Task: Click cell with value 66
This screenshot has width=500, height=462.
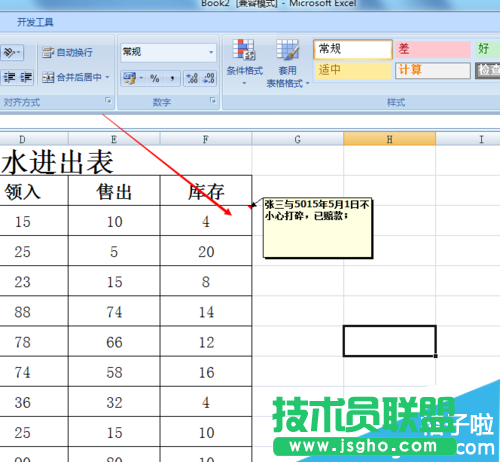Action: [x=114, y=342]
